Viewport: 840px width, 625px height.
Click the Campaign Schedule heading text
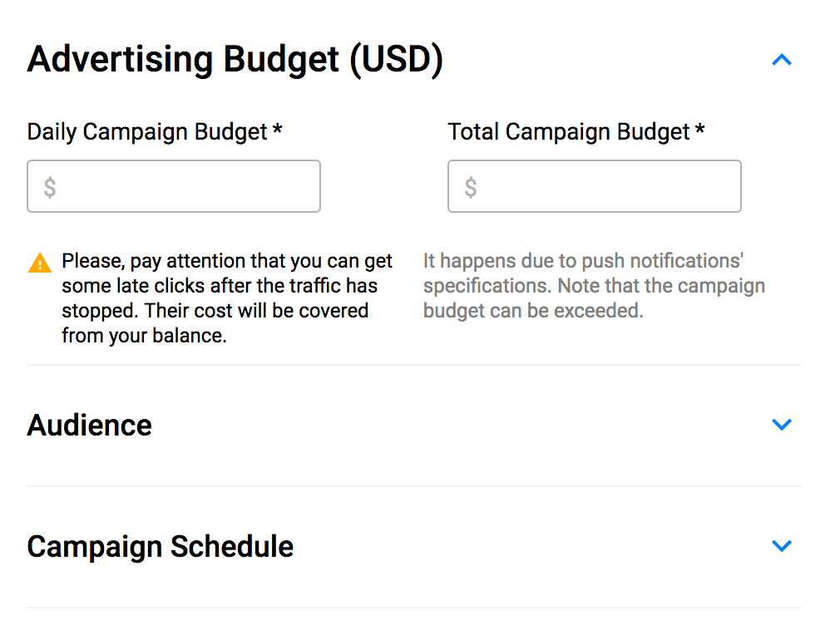160,546
